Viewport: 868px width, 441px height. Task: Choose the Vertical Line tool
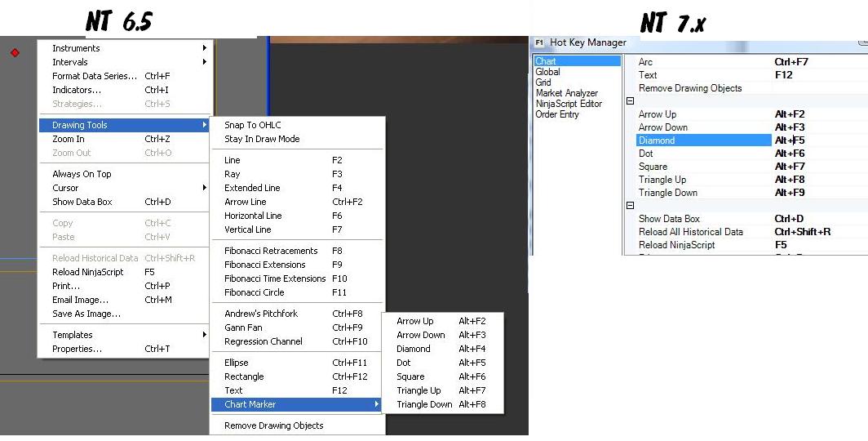point(298,229)
